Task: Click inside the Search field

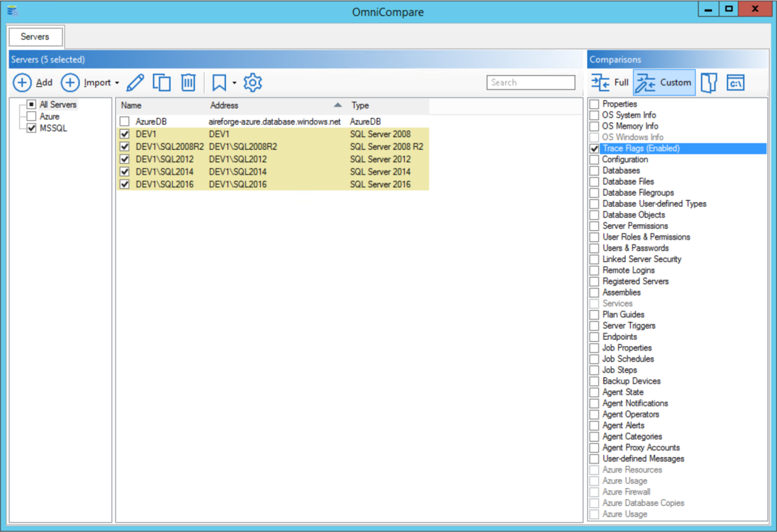Action: click(x=531, y=82)
